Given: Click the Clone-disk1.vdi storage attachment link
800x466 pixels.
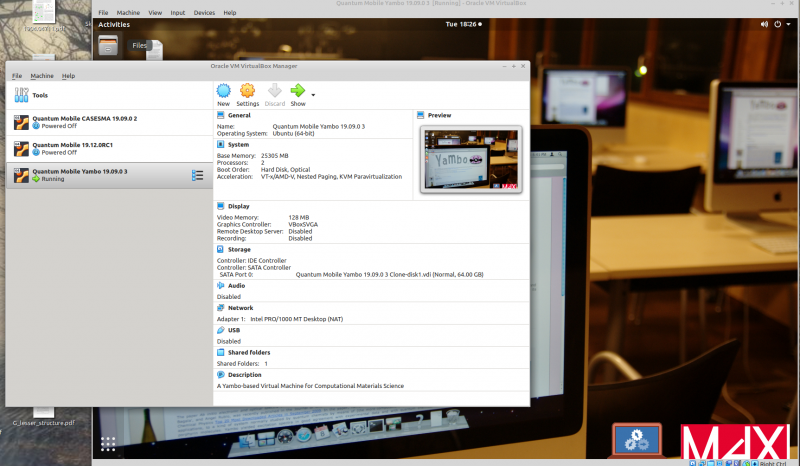Looking at the screenshot, I should pyautogui.click(x=389, y=274).
